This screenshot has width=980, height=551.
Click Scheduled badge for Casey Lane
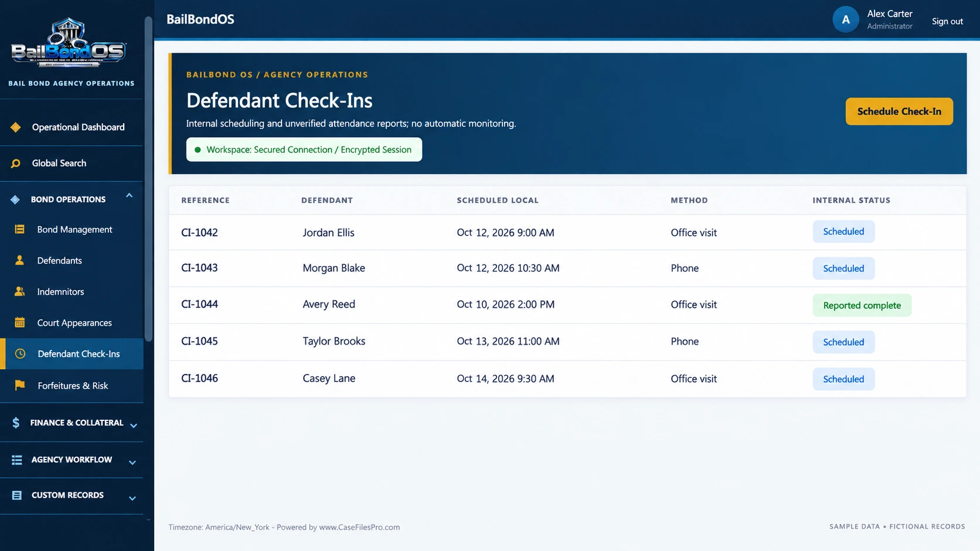[x=843, y=379]
